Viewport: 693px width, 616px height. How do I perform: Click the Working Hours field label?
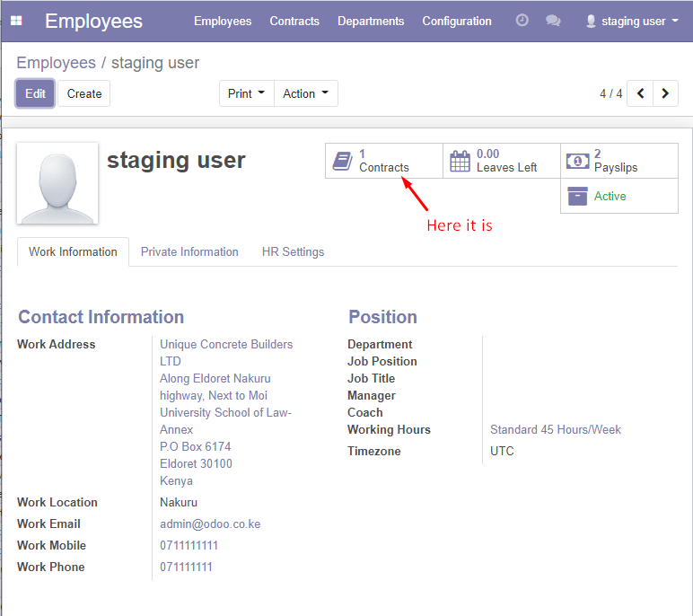pyautogui.click(x=389, y=429)
